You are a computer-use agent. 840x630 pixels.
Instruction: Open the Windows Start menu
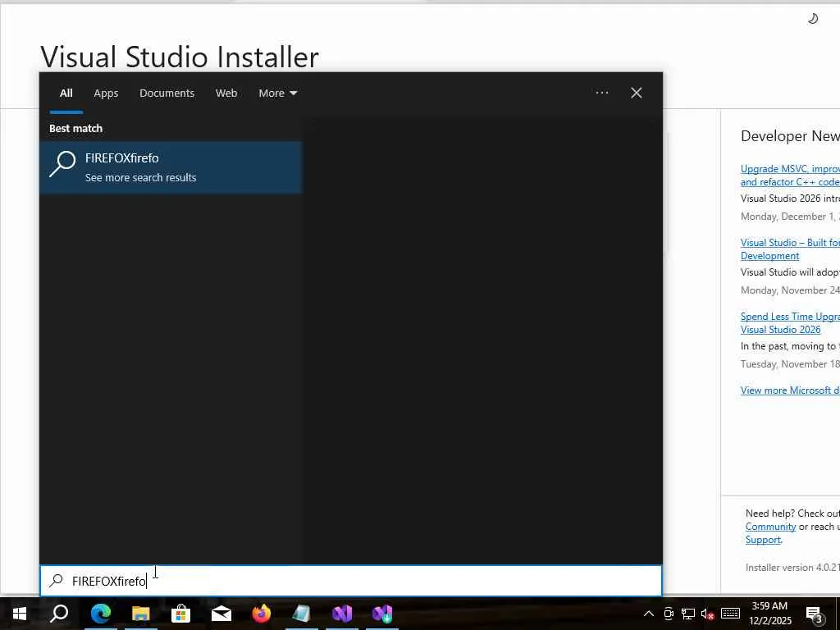[x=20, y=614]
